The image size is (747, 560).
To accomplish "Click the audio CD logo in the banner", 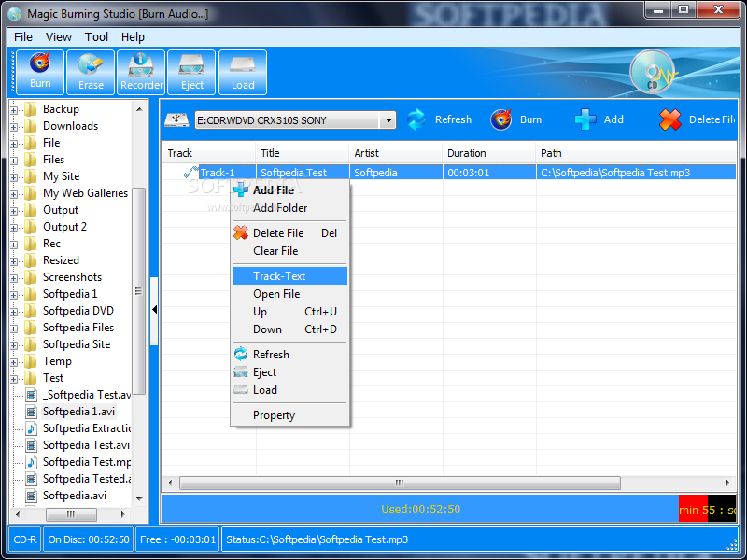I will (x=653, y=72).
